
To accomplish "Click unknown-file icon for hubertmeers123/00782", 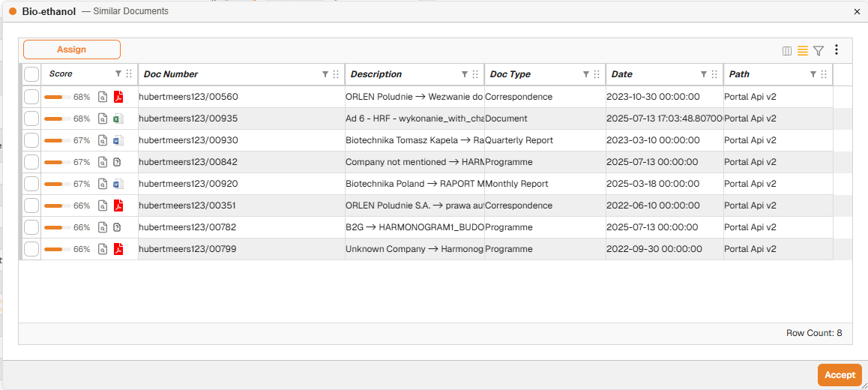I will pyautogui.click(x=117, y=227).
